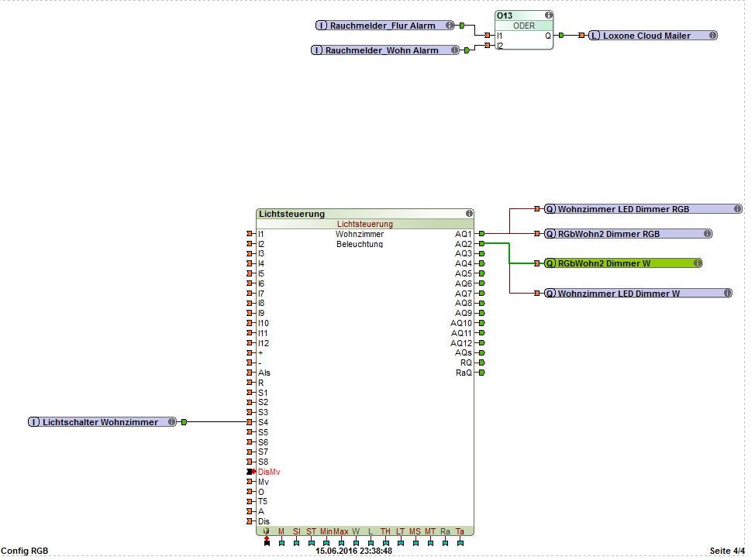Click the T5 input connector
Screen dimensions: 755x560
[x=250, y=501]
